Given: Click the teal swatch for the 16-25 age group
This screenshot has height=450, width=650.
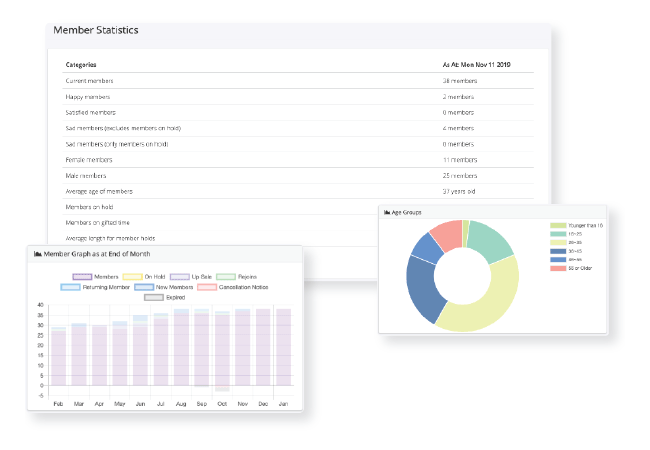Looking at the screenshot, I should pos(558,234).
